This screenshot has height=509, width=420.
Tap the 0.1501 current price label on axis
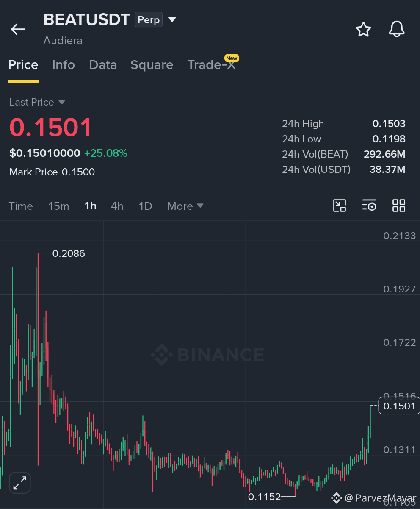coord(399,406)
